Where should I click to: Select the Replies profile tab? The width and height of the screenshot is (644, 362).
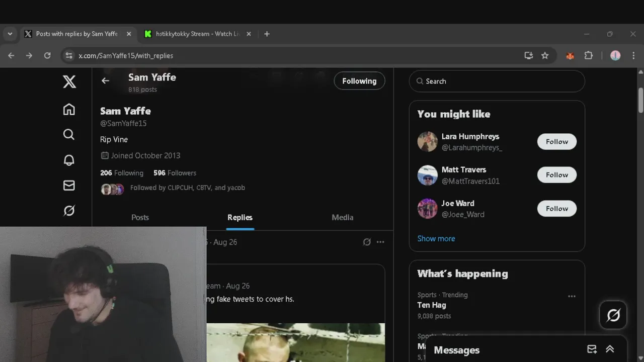click(x=240, y=217)
